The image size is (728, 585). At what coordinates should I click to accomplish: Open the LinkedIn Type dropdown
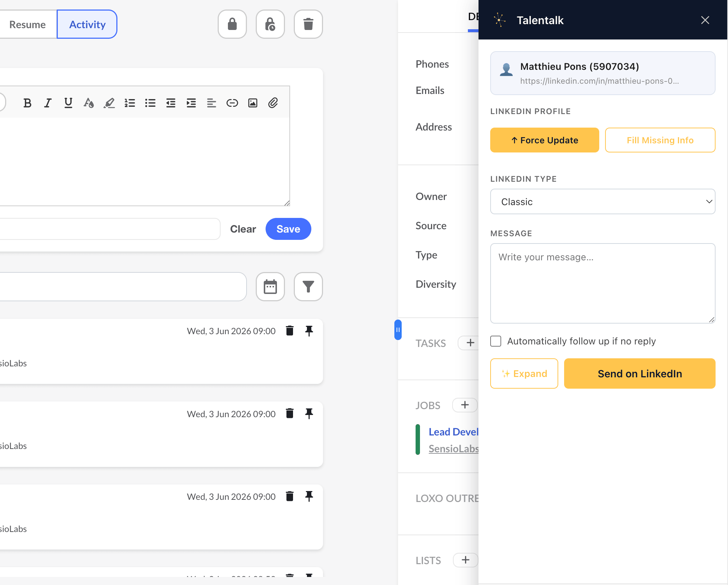coord(603,201)
